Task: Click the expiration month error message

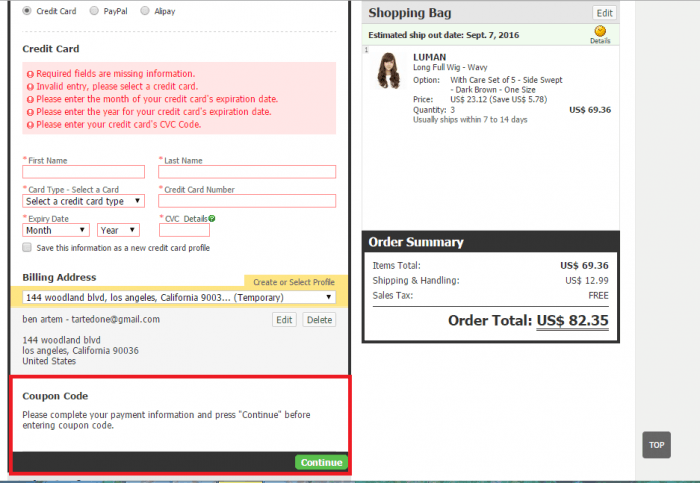Action: click(157, 99)
